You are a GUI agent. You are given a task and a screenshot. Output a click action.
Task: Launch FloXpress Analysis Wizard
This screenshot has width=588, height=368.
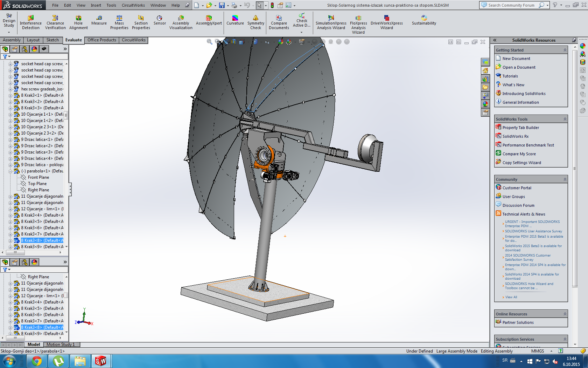click(x=358, y=25)
